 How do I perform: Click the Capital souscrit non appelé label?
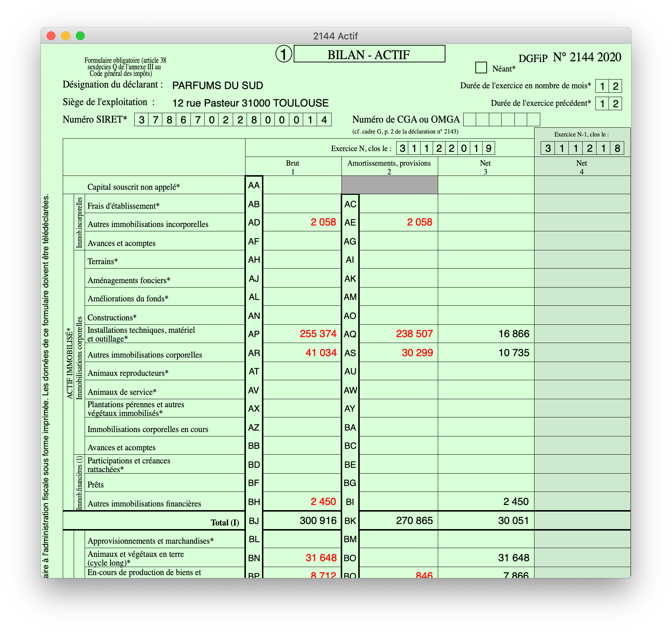click(134, 187)
